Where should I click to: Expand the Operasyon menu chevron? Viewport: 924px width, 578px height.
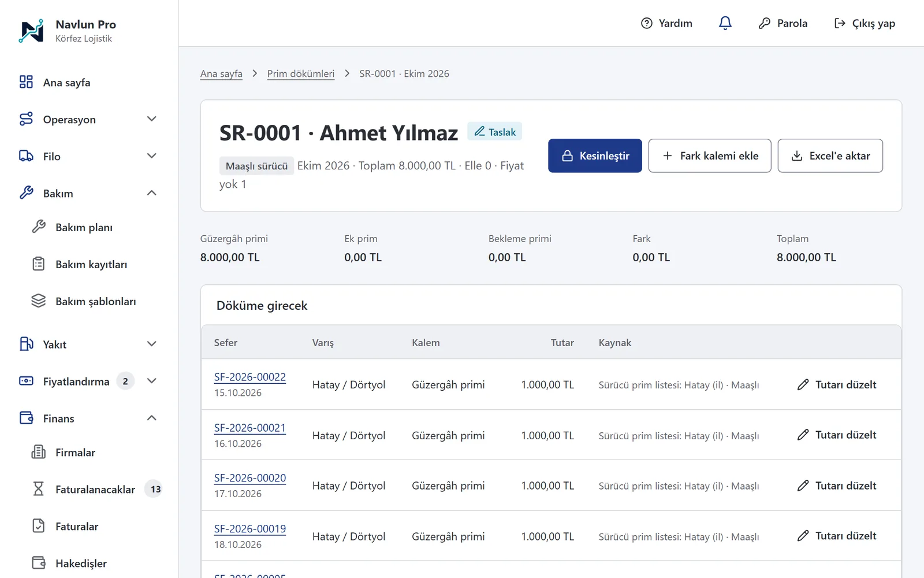coord(152,119)
